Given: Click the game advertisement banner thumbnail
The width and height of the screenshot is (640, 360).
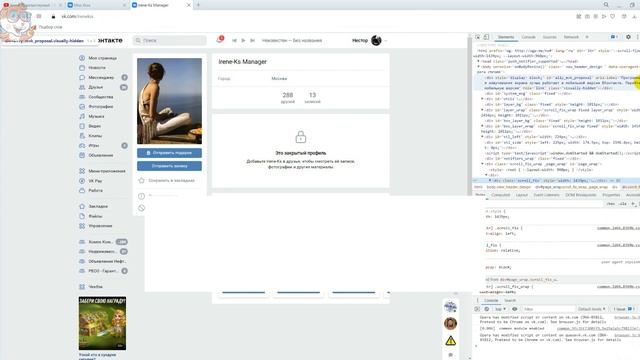Looking at the screenshot, I should coord(102,323).
